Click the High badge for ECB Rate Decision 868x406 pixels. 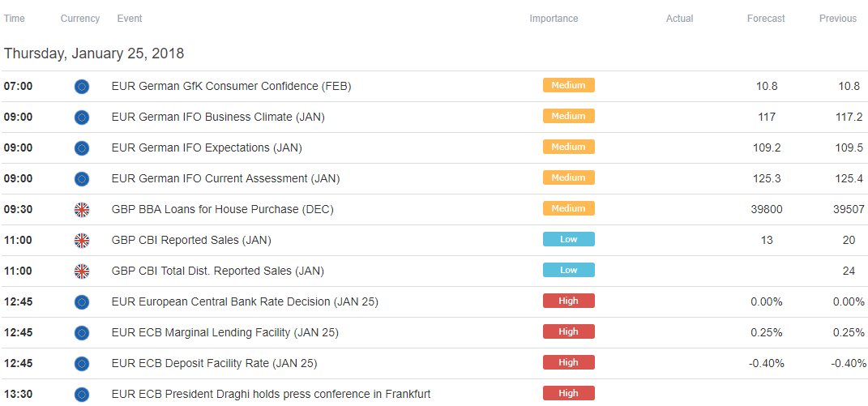pyautogui.click(x=568, y=301)
